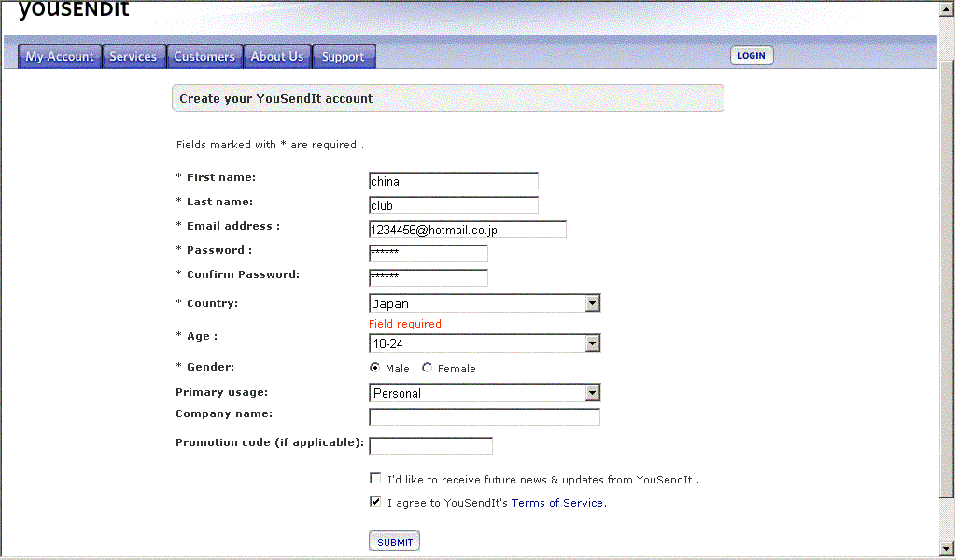Click the YouSendIt logo
This screenshot has width=956, height=560.
point(74,10)
